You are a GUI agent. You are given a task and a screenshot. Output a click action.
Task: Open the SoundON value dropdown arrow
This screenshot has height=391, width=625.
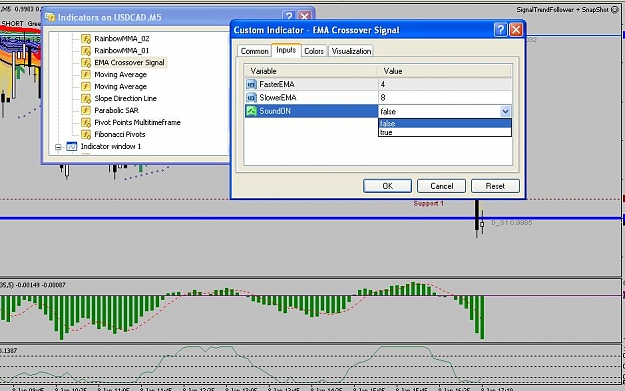[x=505, y=112]
